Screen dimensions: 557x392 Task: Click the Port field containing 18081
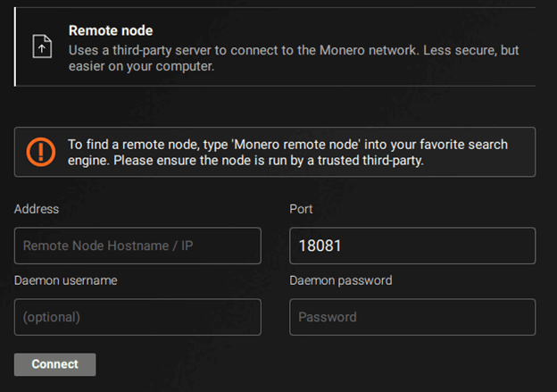(x=412, y=246)
